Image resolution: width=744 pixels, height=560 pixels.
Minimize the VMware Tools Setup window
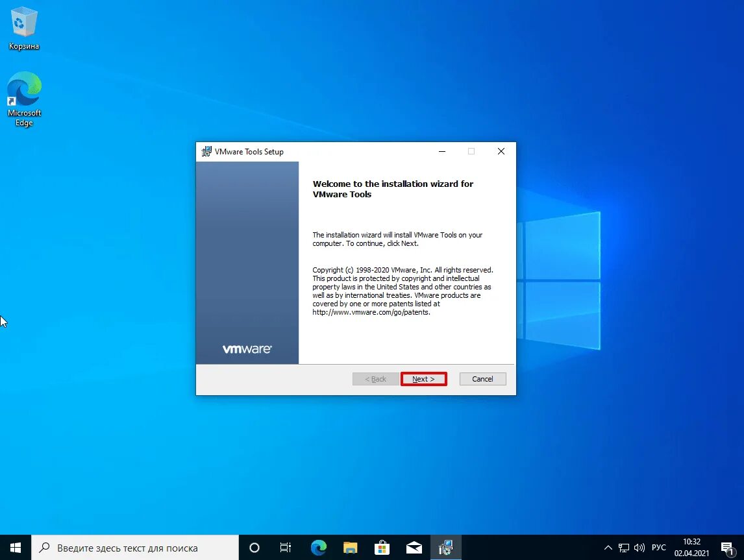[442, 151]
